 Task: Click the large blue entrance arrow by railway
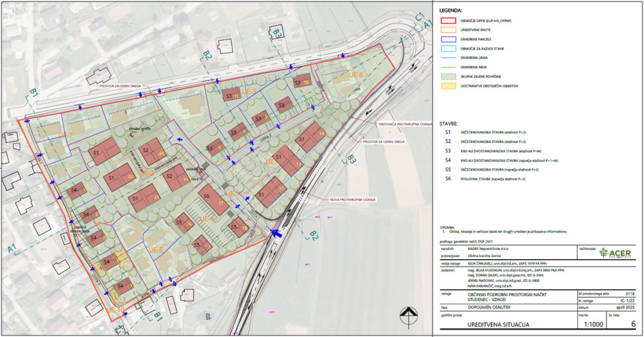tap(274, 233)
